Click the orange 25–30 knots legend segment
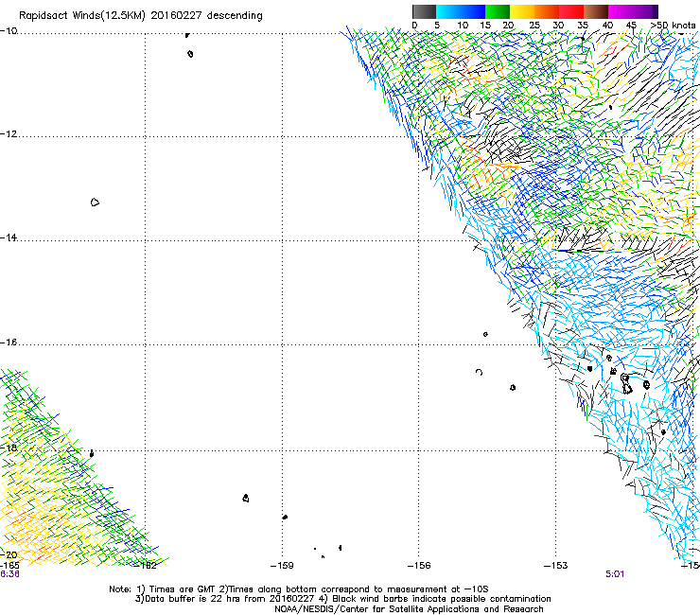 547,11
